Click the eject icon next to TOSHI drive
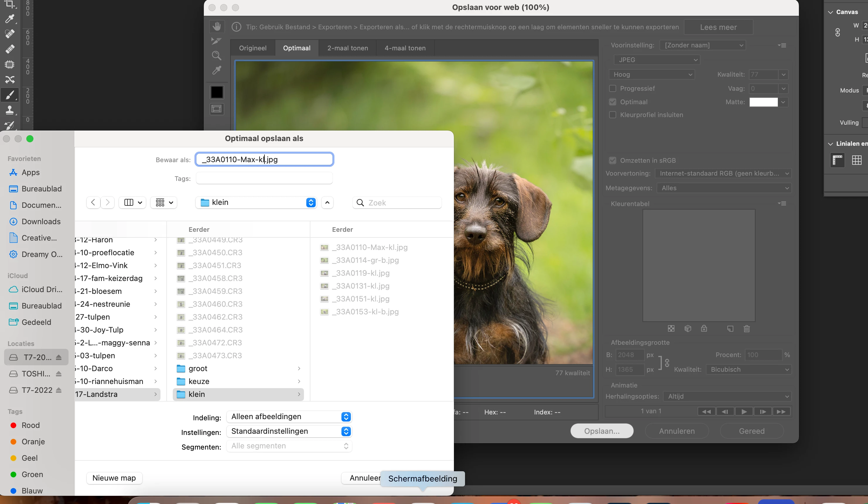 point(59,374)
